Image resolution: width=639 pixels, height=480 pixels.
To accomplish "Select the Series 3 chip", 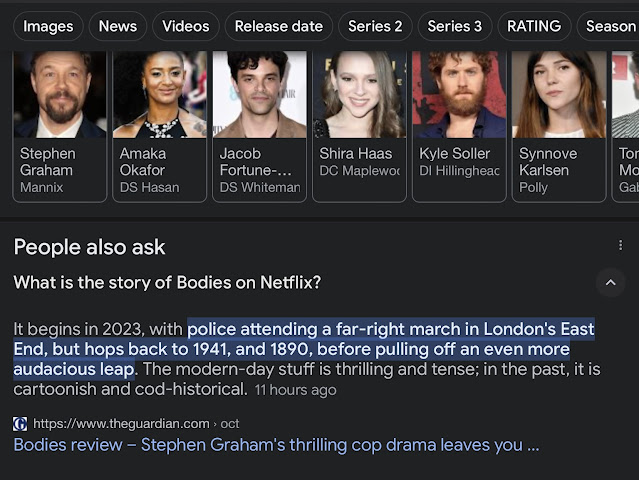I will (454, 26).
